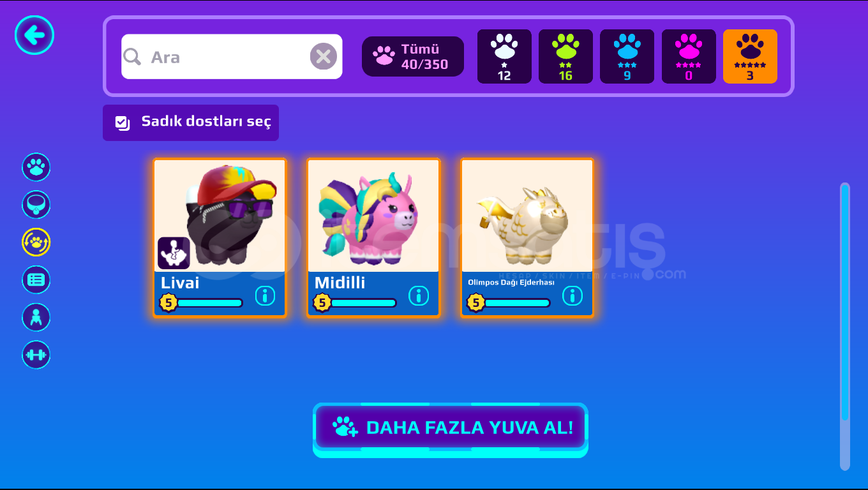868x490 pixels.
Task: Filter by four-star pink paw
Action: (689, 56)
